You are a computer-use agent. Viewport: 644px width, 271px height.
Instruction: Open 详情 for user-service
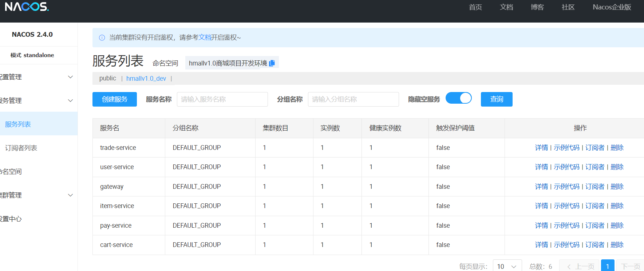tap(541, 167)
